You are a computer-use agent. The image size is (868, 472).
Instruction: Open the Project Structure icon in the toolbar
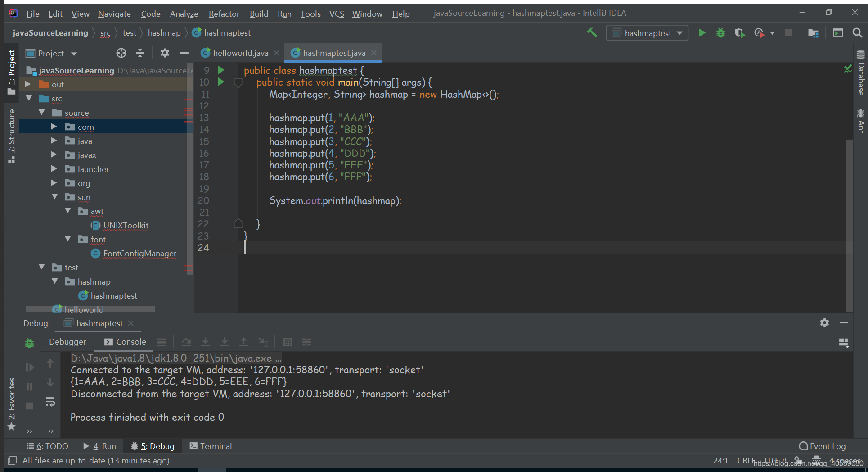pyautogui.click(x=813, y=33)
